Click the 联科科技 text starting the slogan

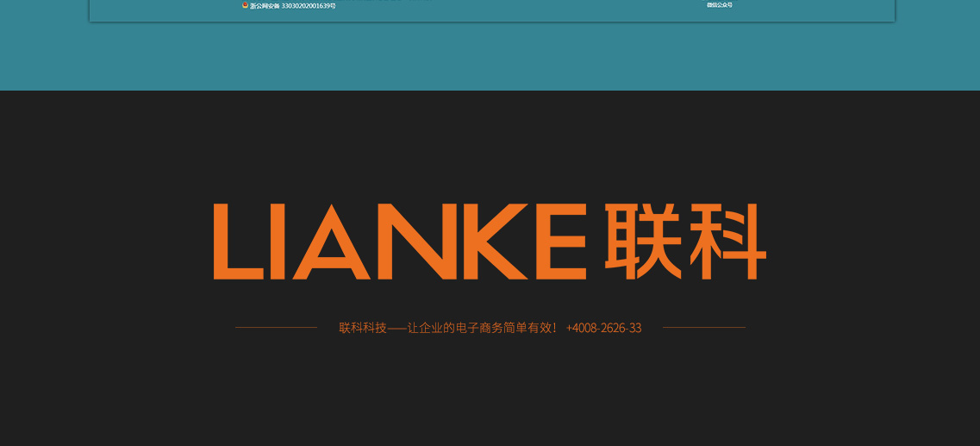tap(363, 328)
